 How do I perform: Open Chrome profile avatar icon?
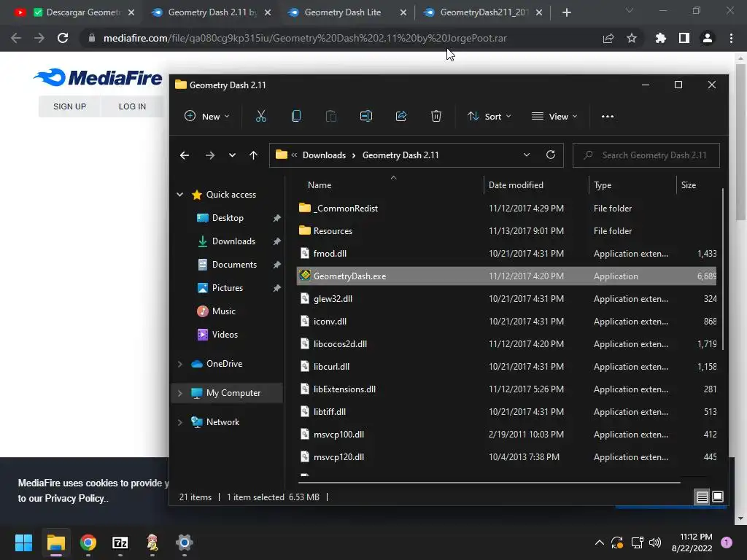(708, 38)
